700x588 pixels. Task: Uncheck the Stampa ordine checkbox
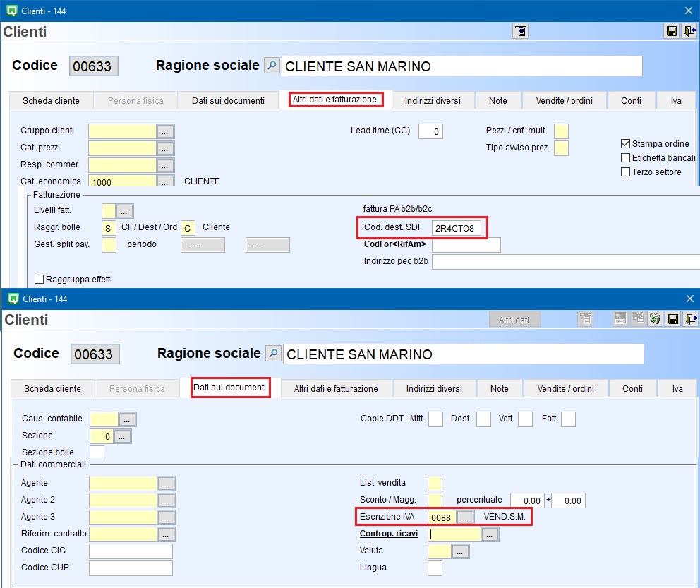pyautogui.click(x=625, y=144)
